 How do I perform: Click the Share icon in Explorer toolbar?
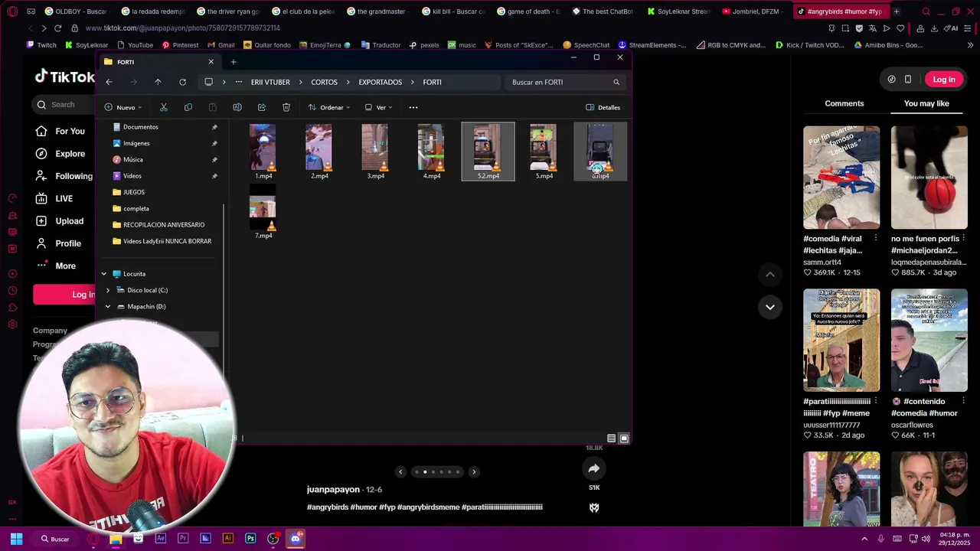click(262, 107)
